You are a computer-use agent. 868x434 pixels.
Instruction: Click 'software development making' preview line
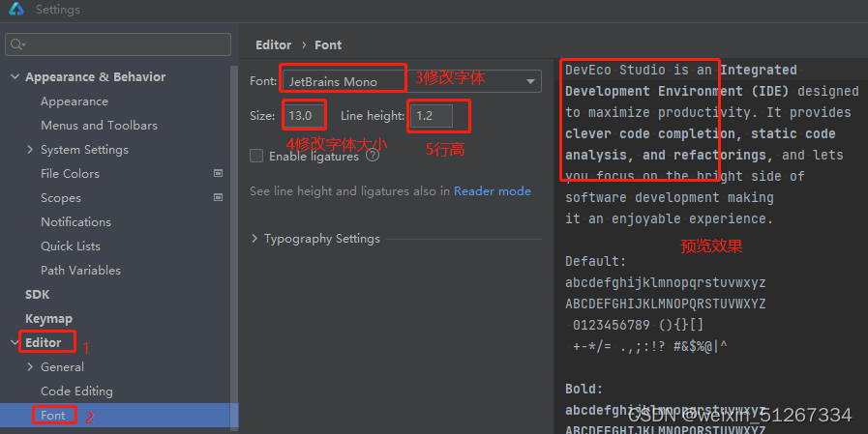click(670, 197)
